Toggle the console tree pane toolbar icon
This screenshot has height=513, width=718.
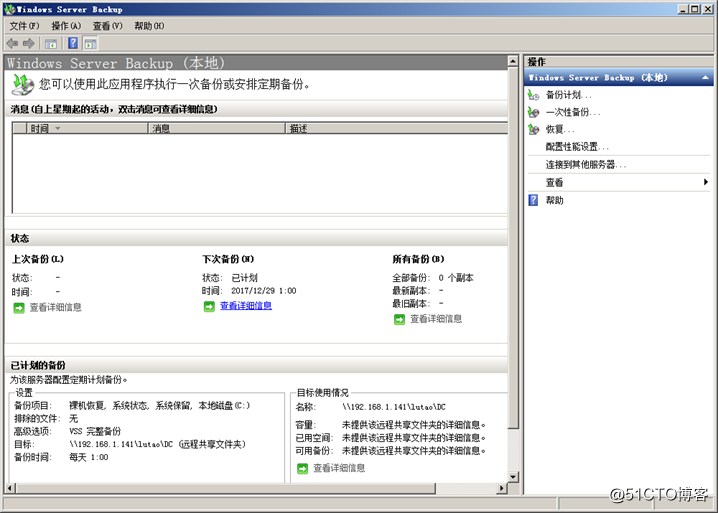[x=50, y=44]
